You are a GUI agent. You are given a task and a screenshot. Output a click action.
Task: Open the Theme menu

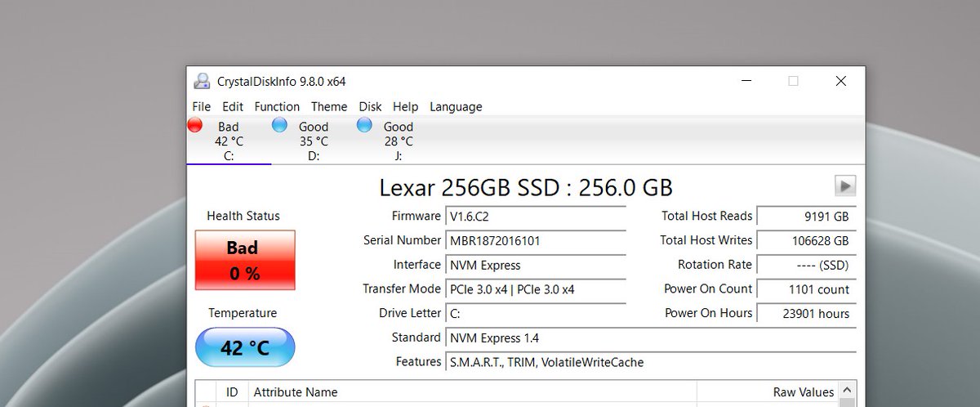click(x=329, y=106)
